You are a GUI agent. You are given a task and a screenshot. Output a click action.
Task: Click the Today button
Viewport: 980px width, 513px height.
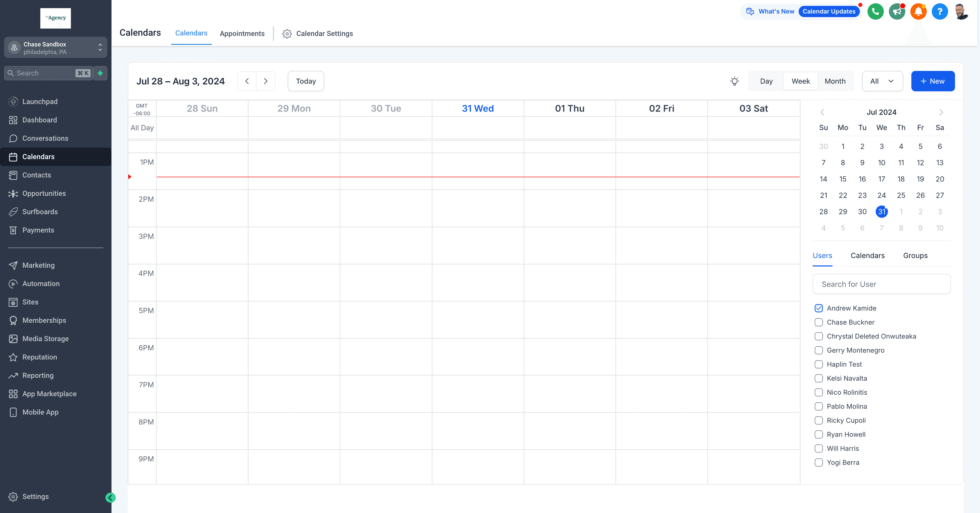(306, 81)
